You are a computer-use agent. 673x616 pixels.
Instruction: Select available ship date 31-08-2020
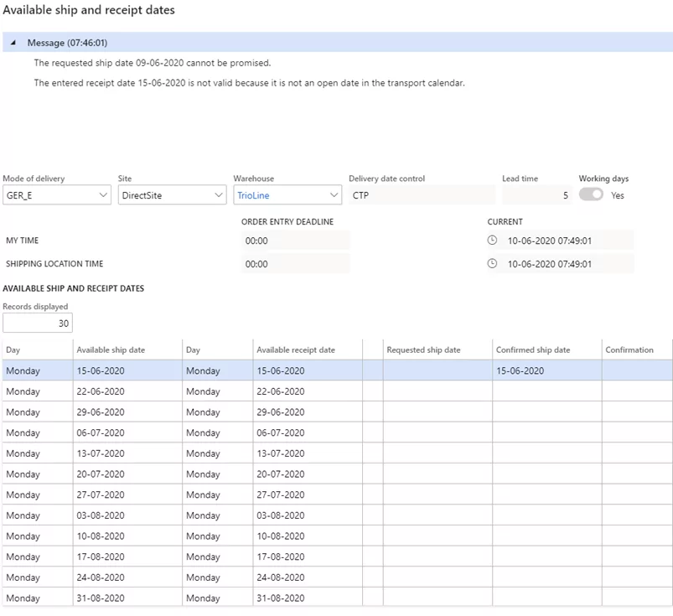[127, 598]
